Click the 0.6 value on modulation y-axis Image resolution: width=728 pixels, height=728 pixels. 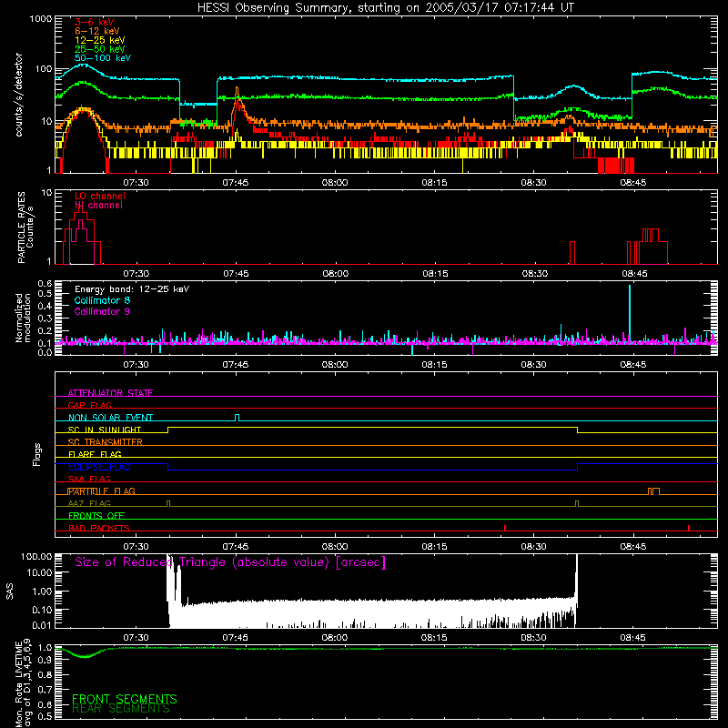tap(45, 283)
